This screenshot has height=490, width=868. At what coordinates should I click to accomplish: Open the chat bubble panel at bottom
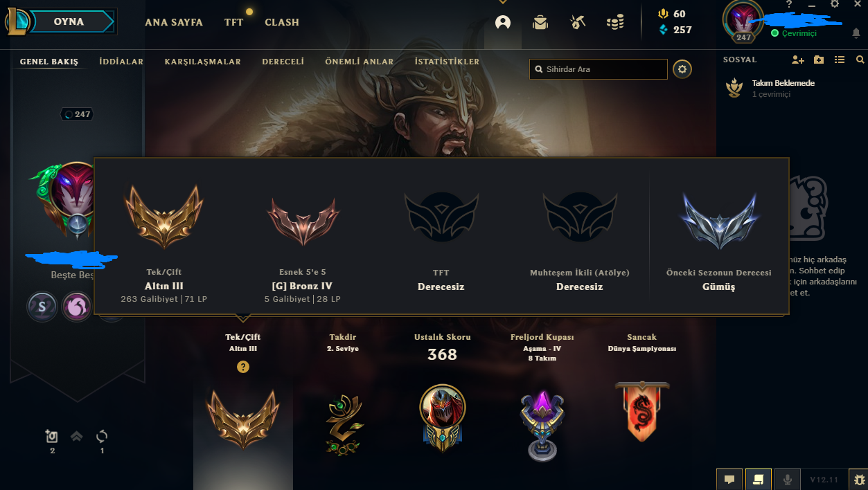pos(729,479)
